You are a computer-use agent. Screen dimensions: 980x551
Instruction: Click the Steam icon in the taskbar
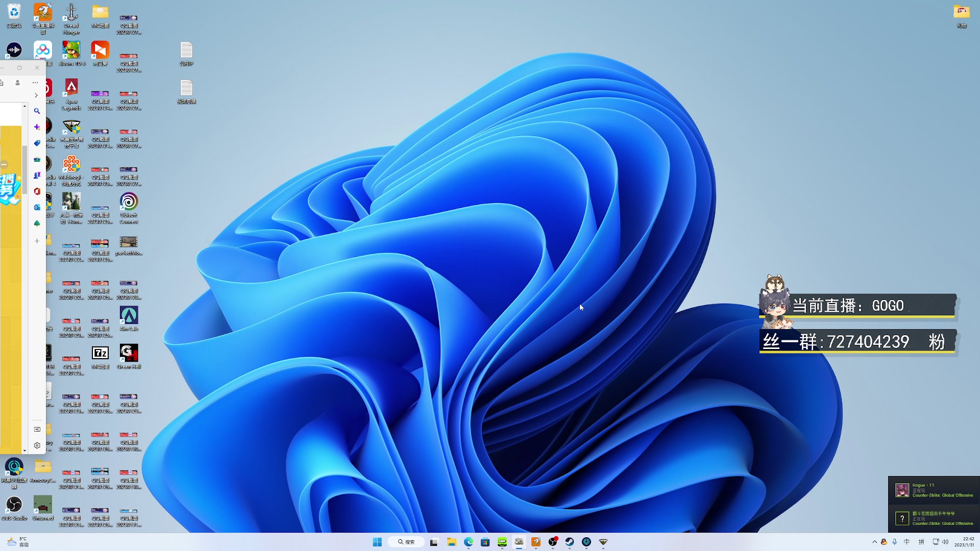click(570, 542)
